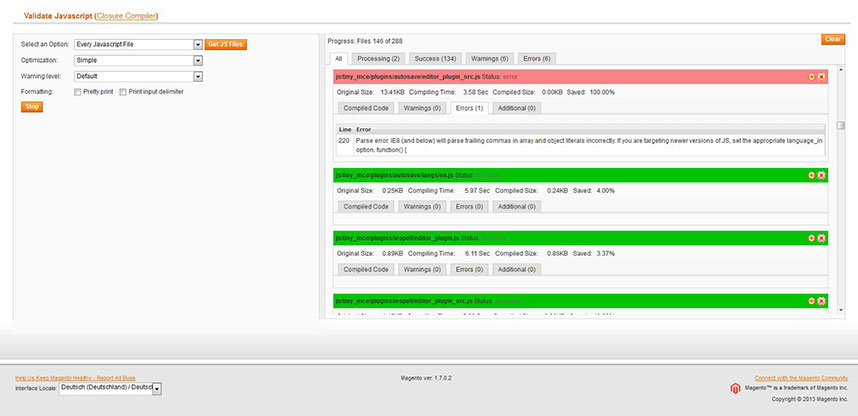Select Errors (1) tab for autosave/editor_plugin_src.js
The height and width of the screenshot is (416, 858).
(x=469, y=108)
